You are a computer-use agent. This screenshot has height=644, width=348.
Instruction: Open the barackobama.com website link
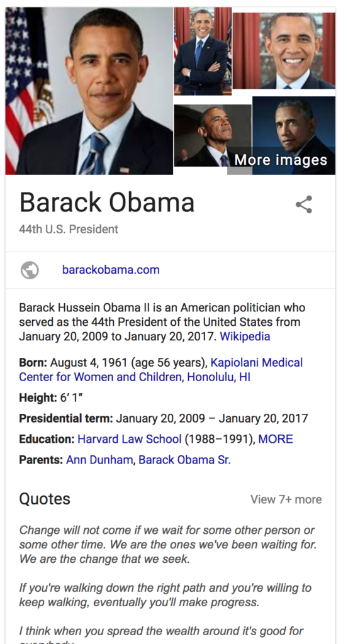tap(111, 270)
